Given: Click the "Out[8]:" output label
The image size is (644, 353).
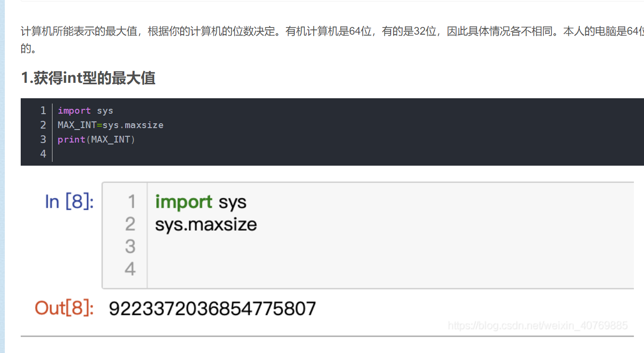Looking at the screenshot, I should (x=64, y=308).
